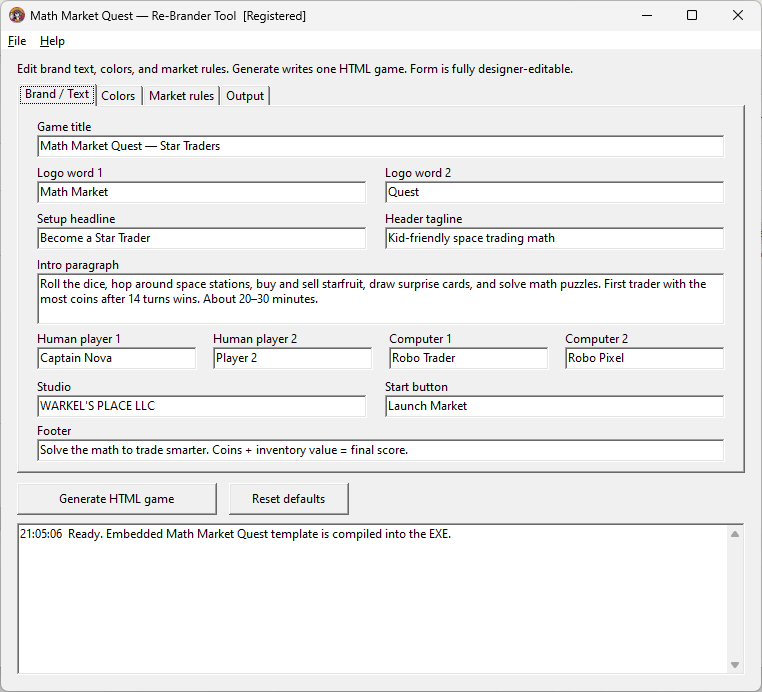This screenshot has width=762, height=692.
Task: Switch to the Colors tab
Action: click(x=118, y=96)
